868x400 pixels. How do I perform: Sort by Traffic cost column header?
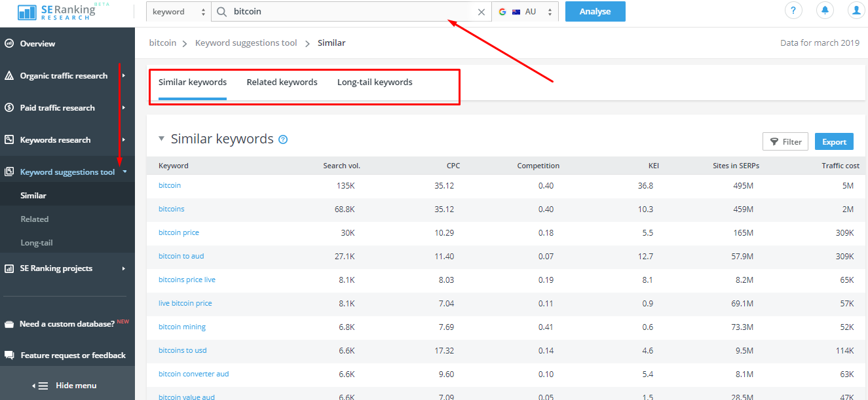[840, 166]
